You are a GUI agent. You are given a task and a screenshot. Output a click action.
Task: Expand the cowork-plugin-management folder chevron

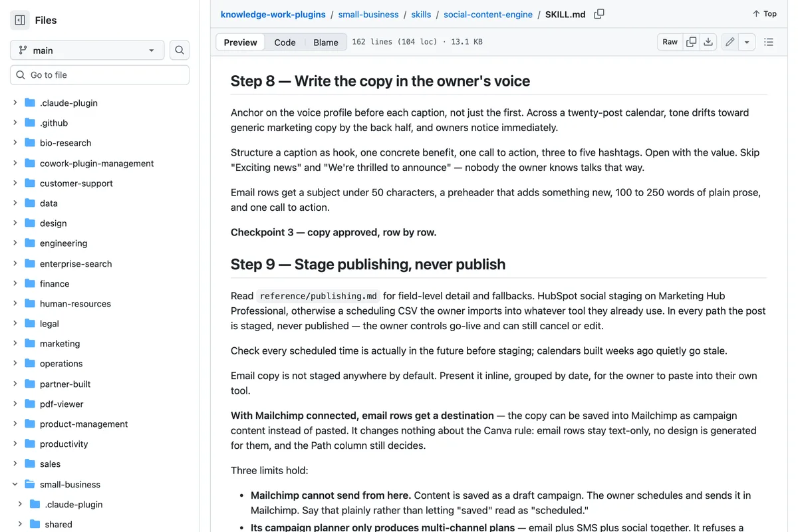pos(15,163)
